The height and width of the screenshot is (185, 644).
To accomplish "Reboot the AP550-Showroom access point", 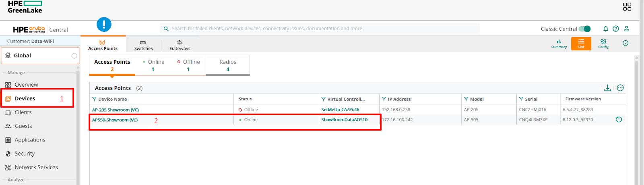I will (x=619, y=119).
